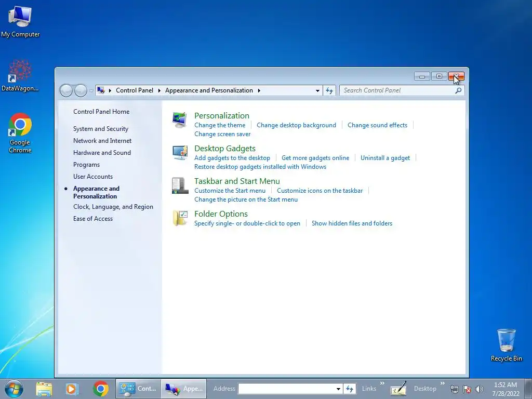Click Change the theme
Image resolution: width=532 pixels, height=399 pixels.
point(220,125)
